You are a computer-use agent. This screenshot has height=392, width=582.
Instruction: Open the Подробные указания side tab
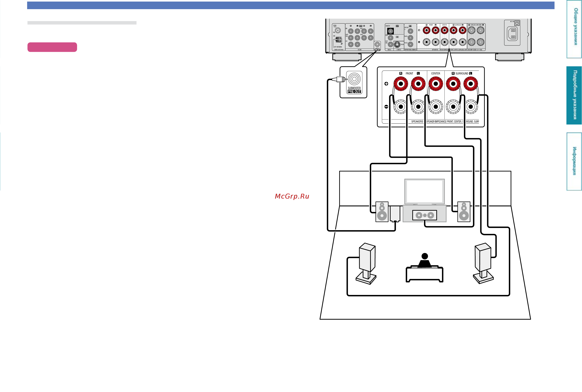tap(574, 95)
